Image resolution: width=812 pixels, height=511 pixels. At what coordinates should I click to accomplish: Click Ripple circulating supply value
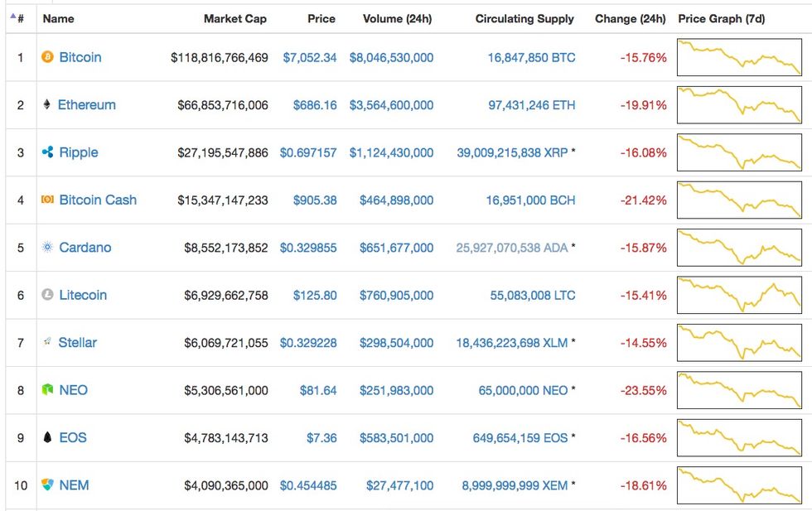point(512,152)
